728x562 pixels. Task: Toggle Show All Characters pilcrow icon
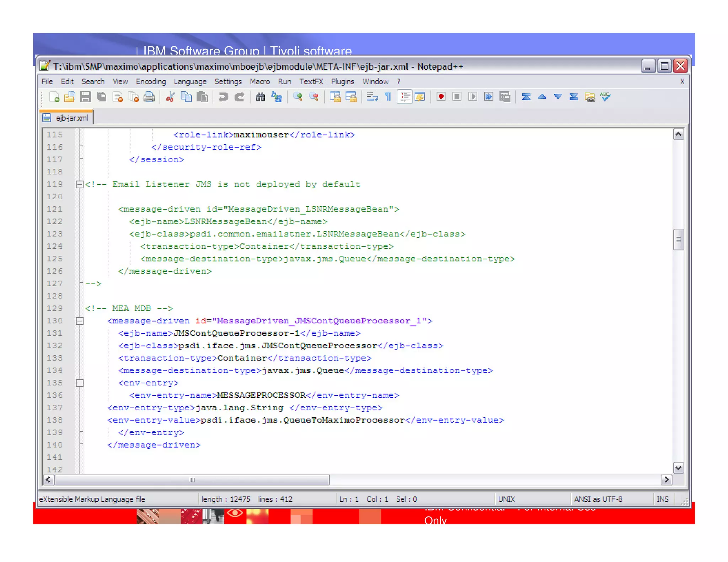tap(388, 97)
